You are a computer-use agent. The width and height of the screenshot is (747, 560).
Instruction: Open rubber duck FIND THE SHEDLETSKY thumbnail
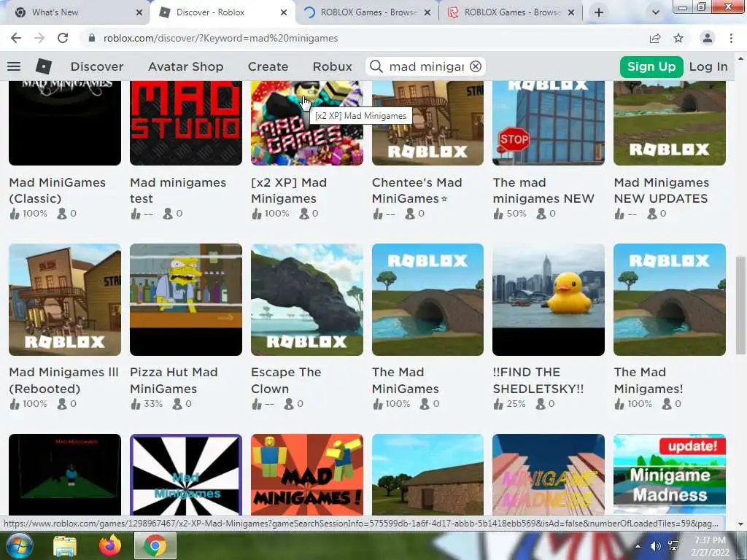click(549, 300)
